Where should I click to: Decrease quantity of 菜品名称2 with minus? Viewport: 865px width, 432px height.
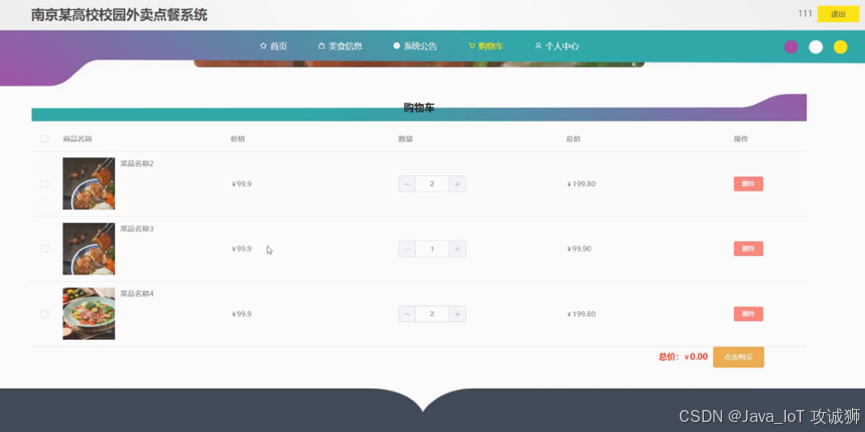coord(407,184)
